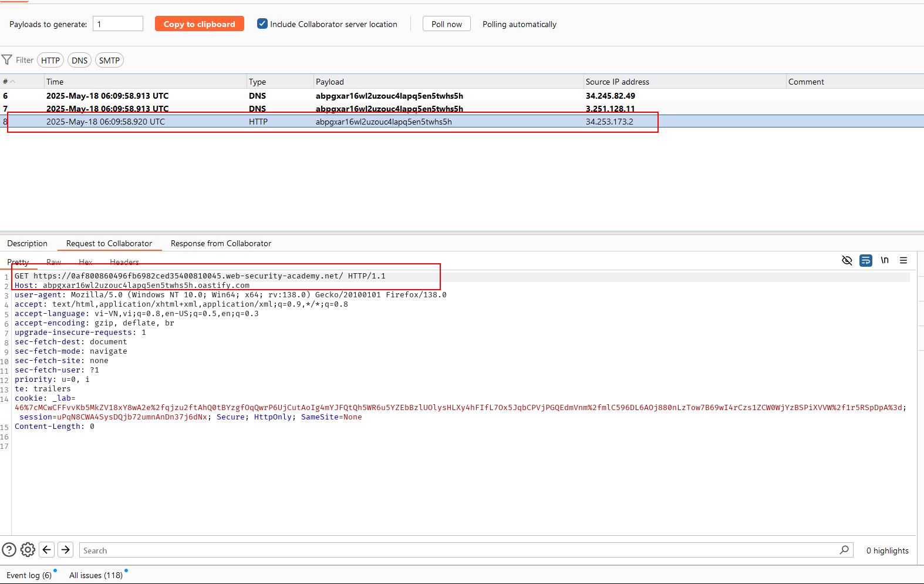The width and height of the screenshot is (924, 584).
Task: Sort by the Payload column header
Action: (448, 82)
